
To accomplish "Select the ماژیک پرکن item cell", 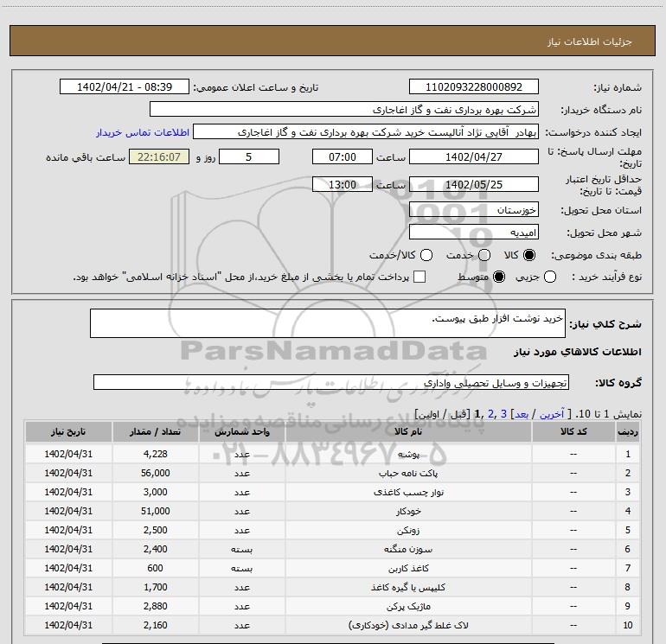I will pyautogui.click(x=408, y=606).
